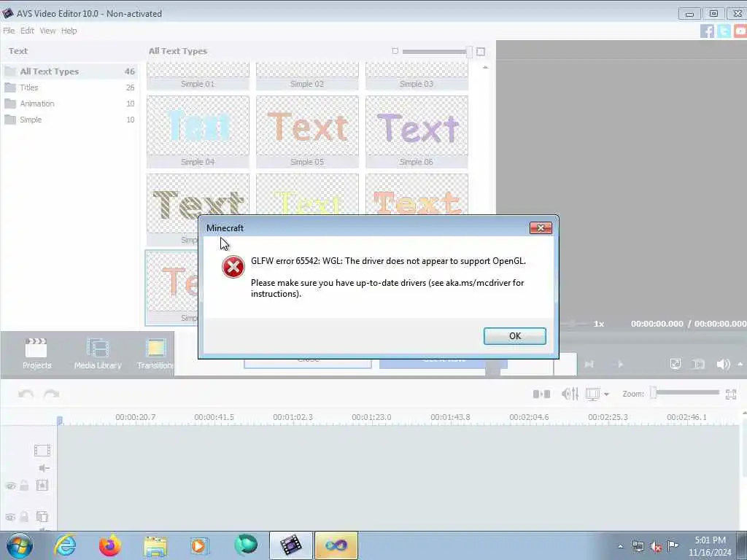
Task: Choose the Simple 06 text preset
Action: pos(417,131)
